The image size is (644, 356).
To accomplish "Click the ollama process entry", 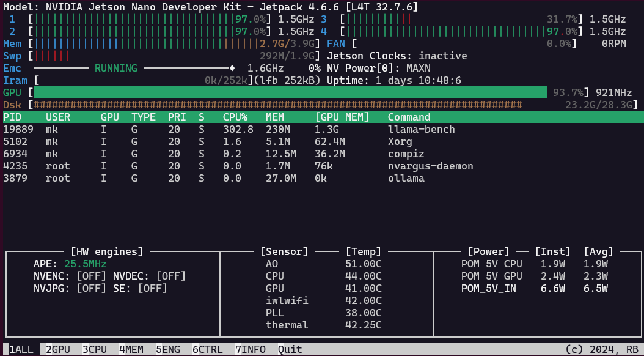I will (406, 178).
